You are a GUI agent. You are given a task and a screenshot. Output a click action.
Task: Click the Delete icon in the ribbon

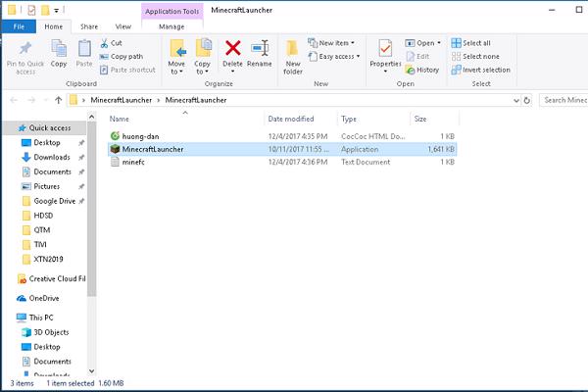(x=232, y=49)
